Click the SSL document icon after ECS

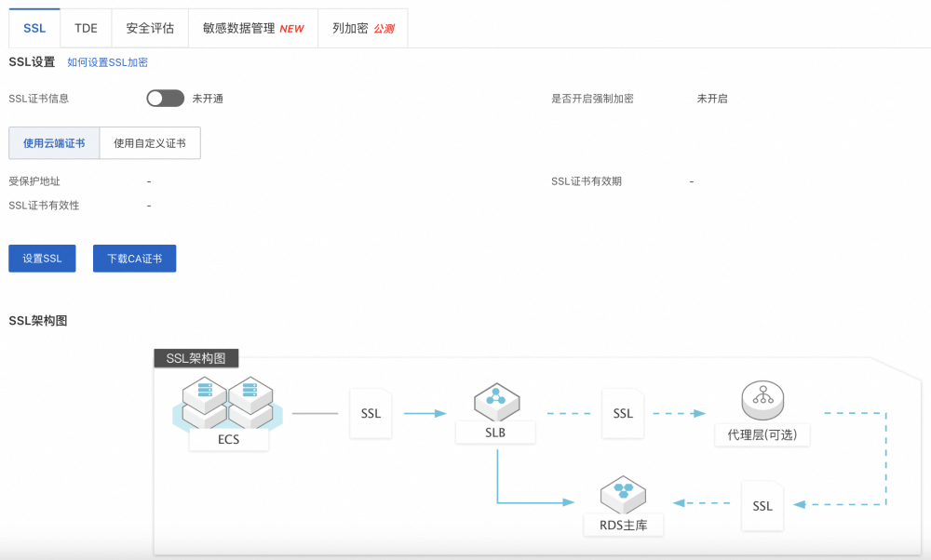(371, 413)
